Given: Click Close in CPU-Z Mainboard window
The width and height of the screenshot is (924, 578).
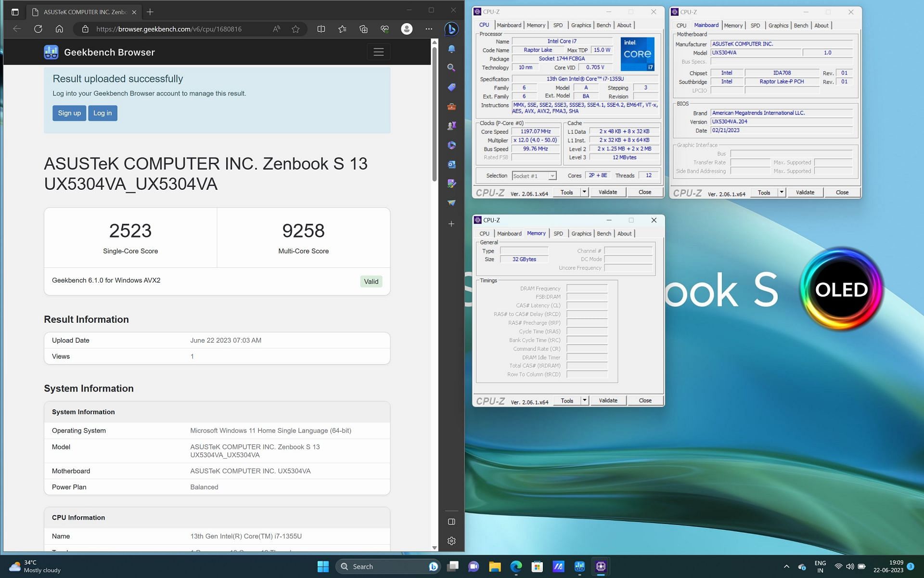Looking at the screenshot, I should tap(842, 192).
